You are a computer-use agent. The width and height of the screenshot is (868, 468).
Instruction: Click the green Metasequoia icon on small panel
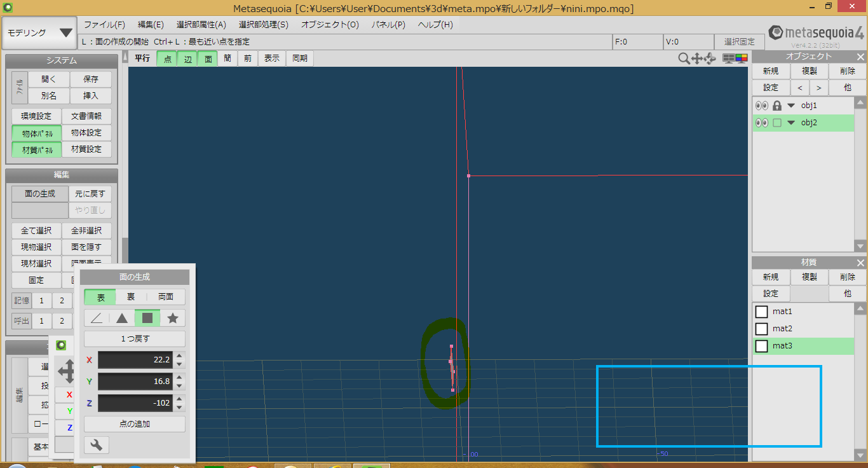pos(61,345)
